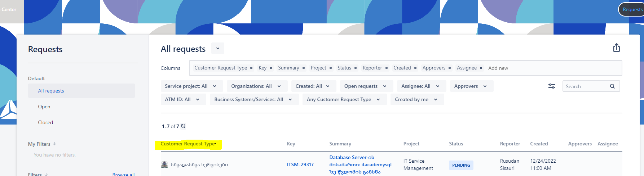This screenshot has width=644, height=176.
Task: Open the ATM ID filter dropdown
Action: pos(183,99)
